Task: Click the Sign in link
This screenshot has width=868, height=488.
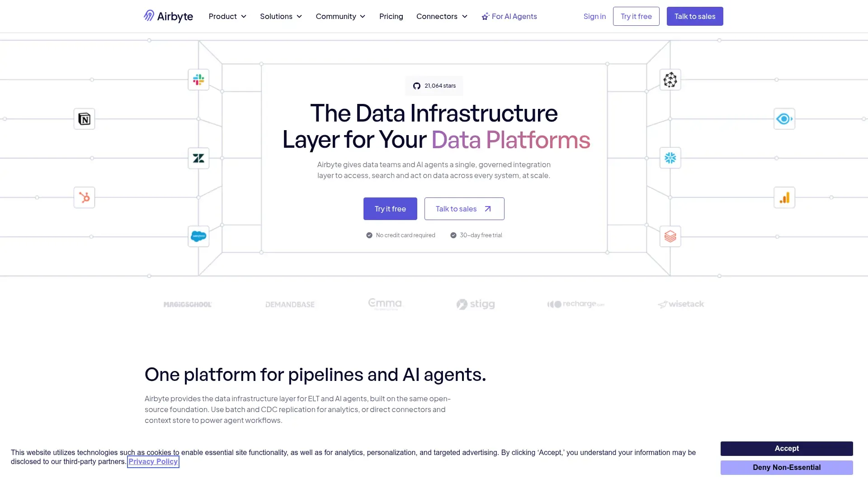Action: [594, 16]
